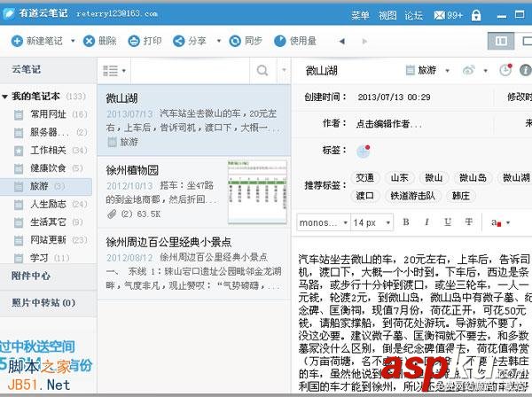This screenshot has width=532, height=397.
Task: Open the 论坛 link in title bar
Action: pyautogui.click(x=414, y=15)
